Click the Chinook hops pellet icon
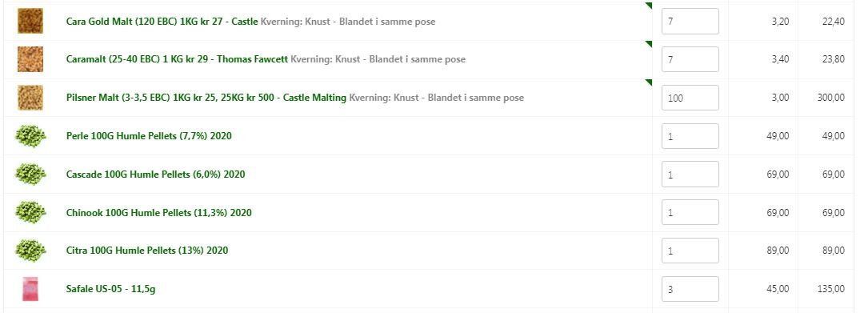This screenshot has height=313, width=868. (x=30, y=212)
